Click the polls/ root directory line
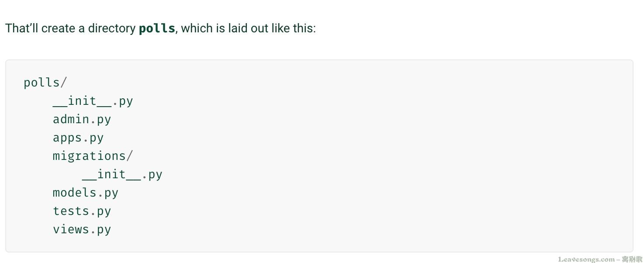644x263 pixels. click(x=45, y=83)
